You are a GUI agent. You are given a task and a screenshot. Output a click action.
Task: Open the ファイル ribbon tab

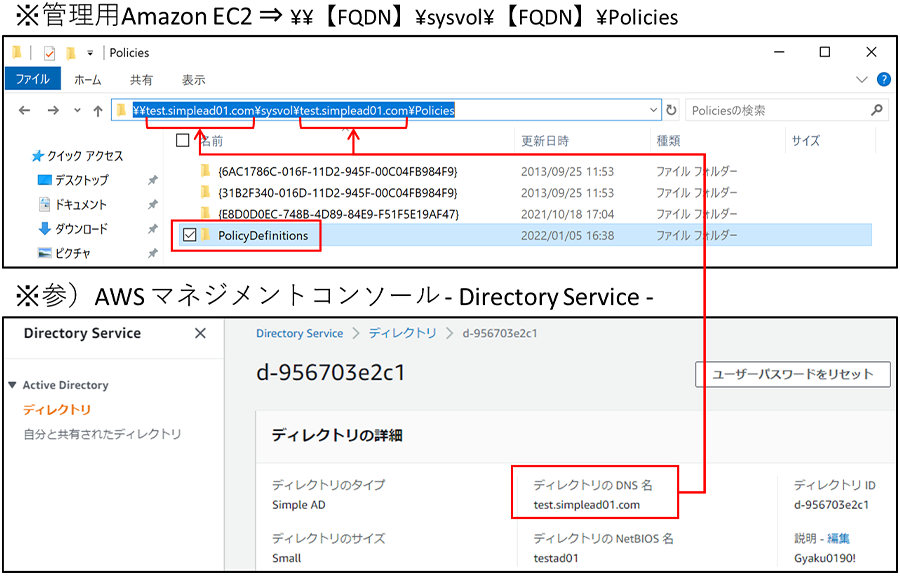tap(32, 79)
